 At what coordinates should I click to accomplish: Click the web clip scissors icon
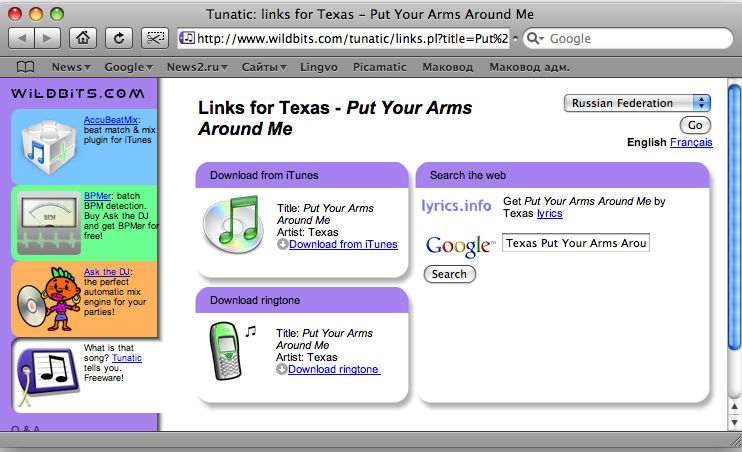[x=155, y=38]
